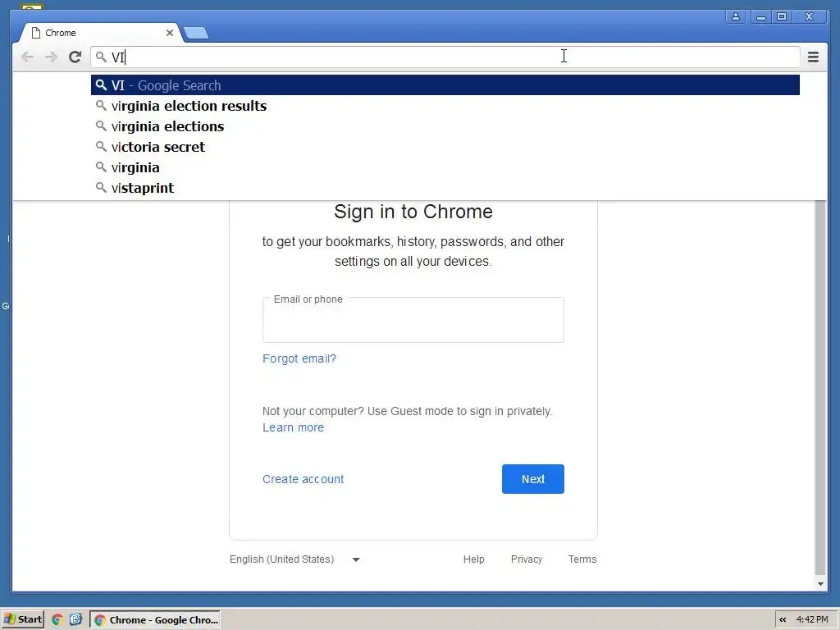The width and height of the screenshot is (840, 630).
Task: Open the Help link in the footer
Action: (x=473, y=559)
